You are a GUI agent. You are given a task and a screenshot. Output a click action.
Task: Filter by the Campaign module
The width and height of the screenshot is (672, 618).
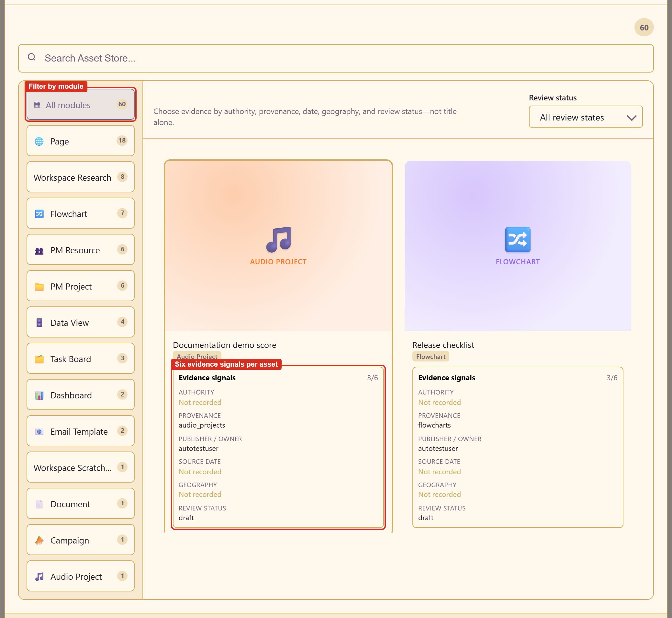coord(81,540)
